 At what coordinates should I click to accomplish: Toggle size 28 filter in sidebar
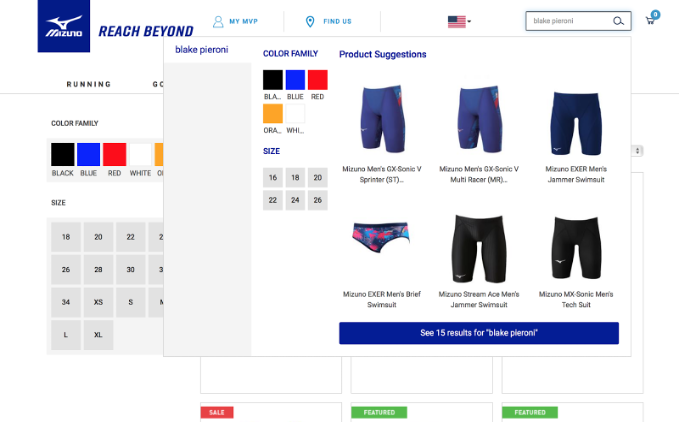(x=98, y=269)
